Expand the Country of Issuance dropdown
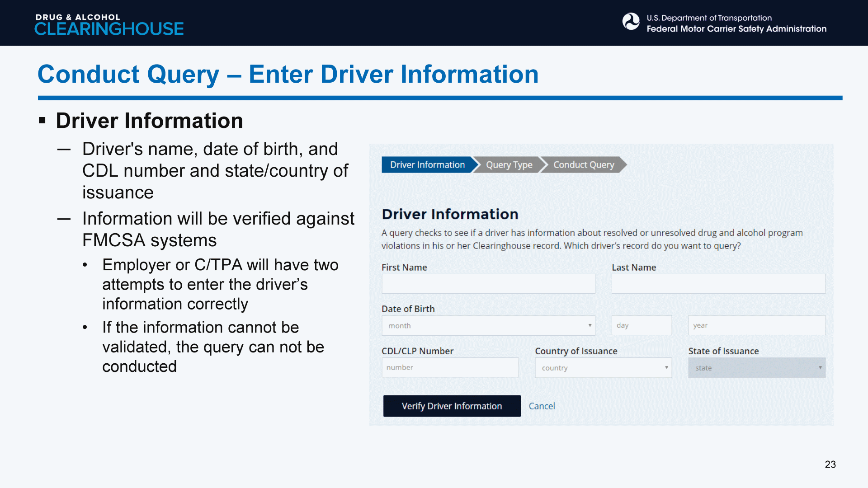The image size is (868, 488). pyautogui.click(x=603, y=368)
